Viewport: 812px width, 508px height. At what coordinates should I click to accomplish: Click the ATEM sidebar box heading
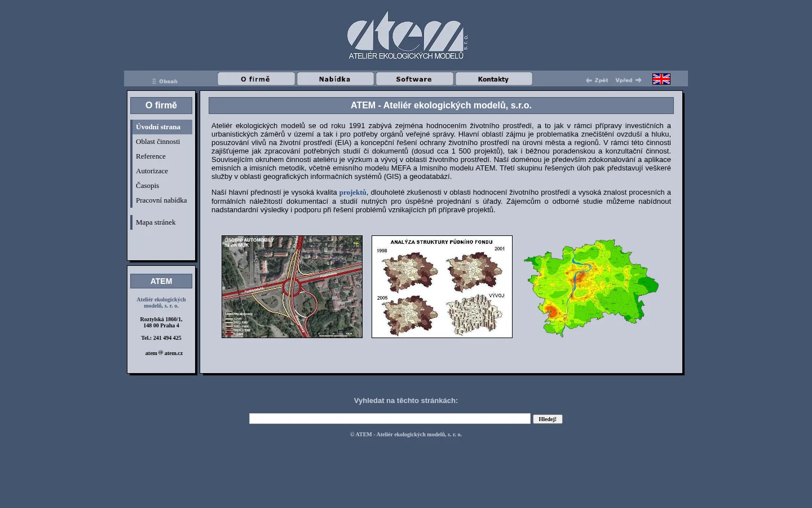coord(161,281)
